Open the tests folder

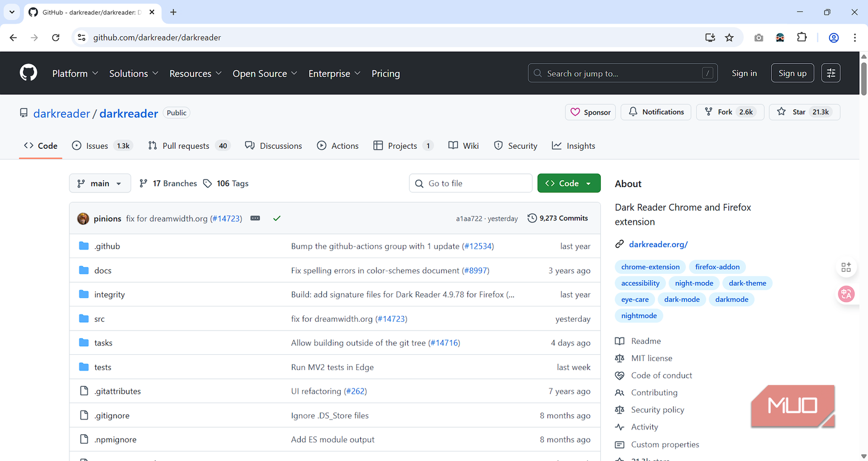pos(103,367)
